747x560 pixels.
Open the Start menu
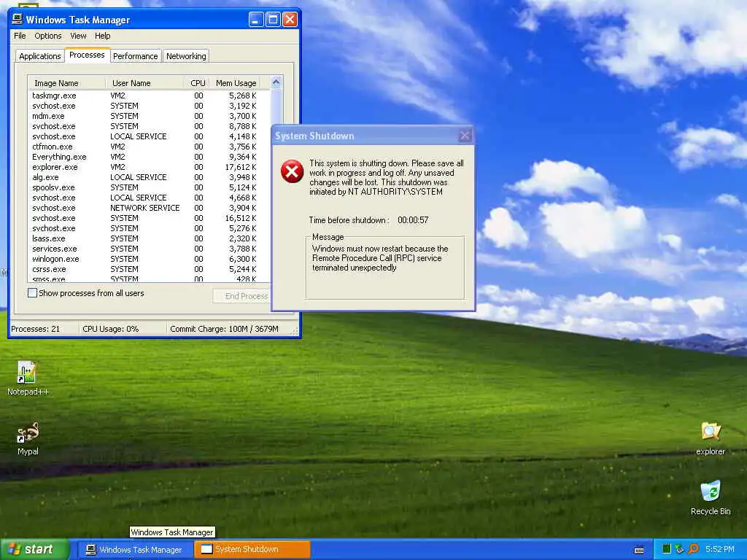pos(34,549)
